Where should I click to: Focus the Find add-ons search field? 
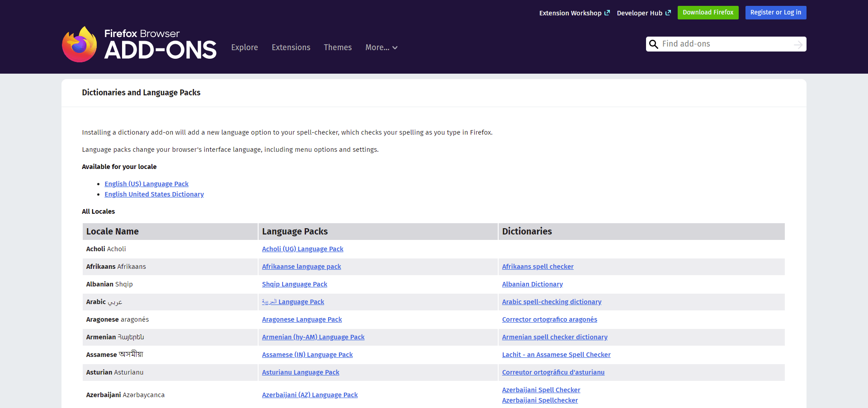[726, 44]
